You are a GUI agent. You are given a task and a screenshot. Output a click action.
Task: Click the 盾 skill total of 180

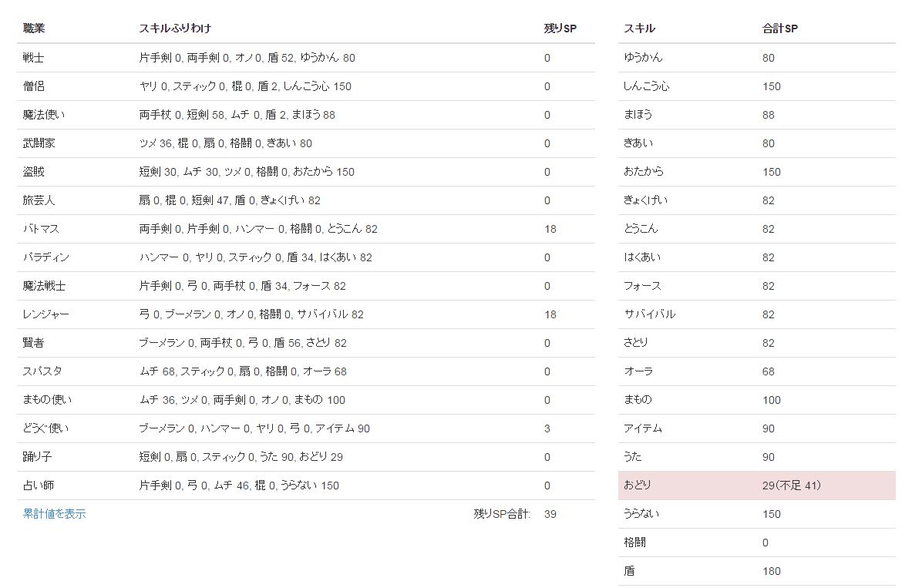tap(771, 571)
